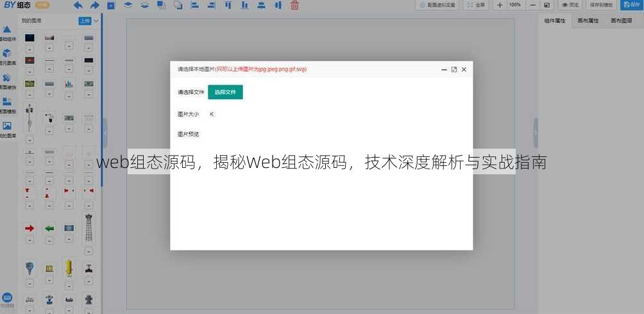Image resolution: width=644 pixels, height=314 pixels.
Task: Select the green arrow thumbnail
Action: (x=49, y=228)
